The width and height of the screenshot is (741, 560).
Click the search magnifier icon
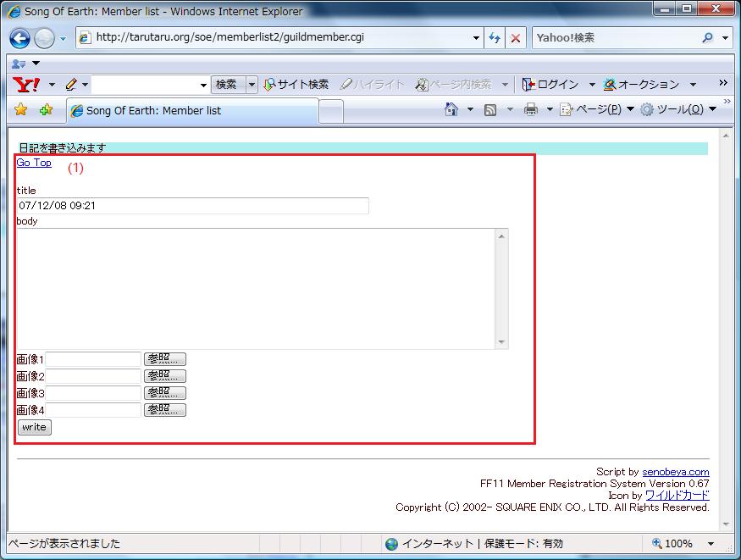coord(708,38)
